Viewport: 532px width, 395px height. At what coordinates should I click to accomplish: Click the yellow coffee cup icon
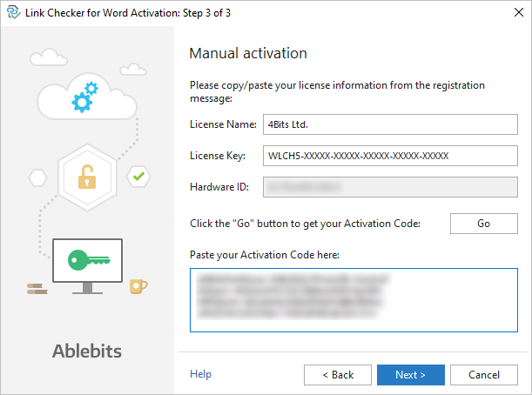138,286
